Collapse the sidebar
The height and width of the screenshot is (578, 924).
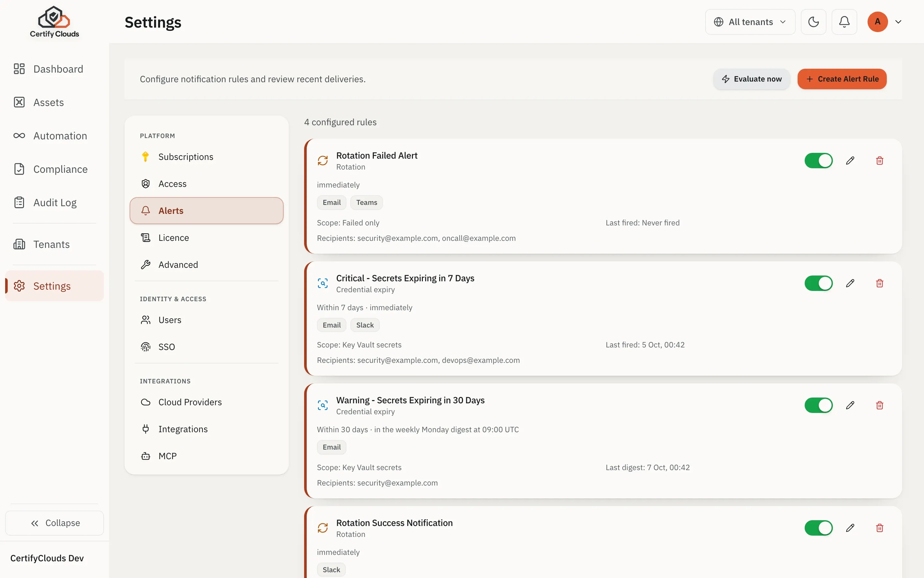[55, 523]
